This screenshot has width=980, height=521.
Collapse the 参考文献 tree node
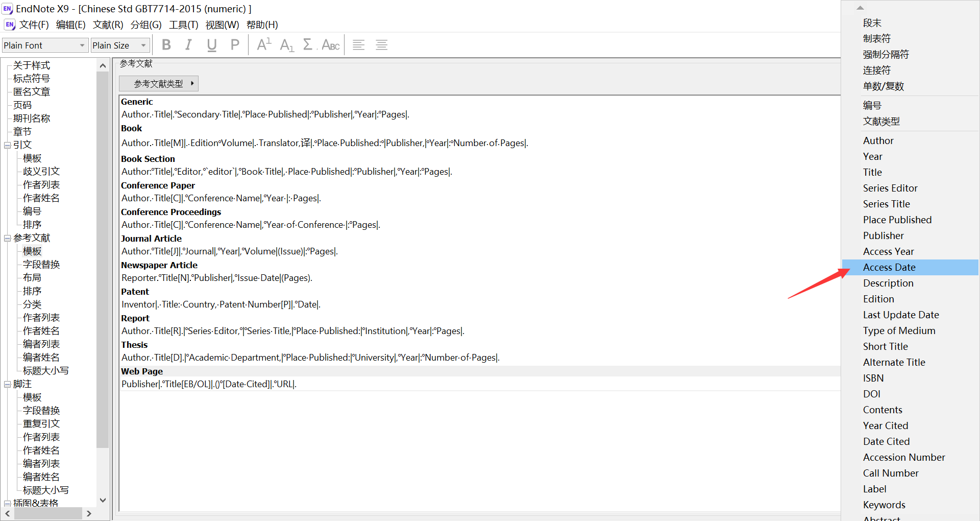click(x=8, y=238)
